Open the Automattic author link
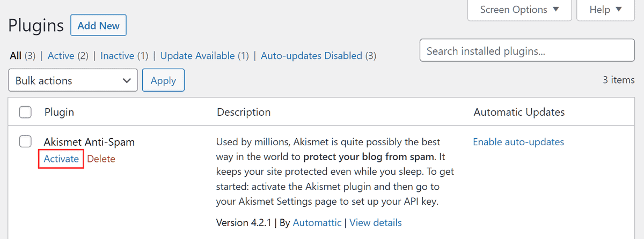Screen dimensions: 644x239 (318, 222)
